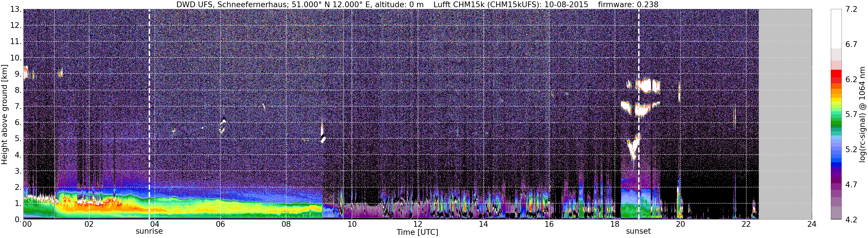This screenshot has height=238, width=868.
Task: Pick the red band in the colorbar
Action: click(836, 74)
